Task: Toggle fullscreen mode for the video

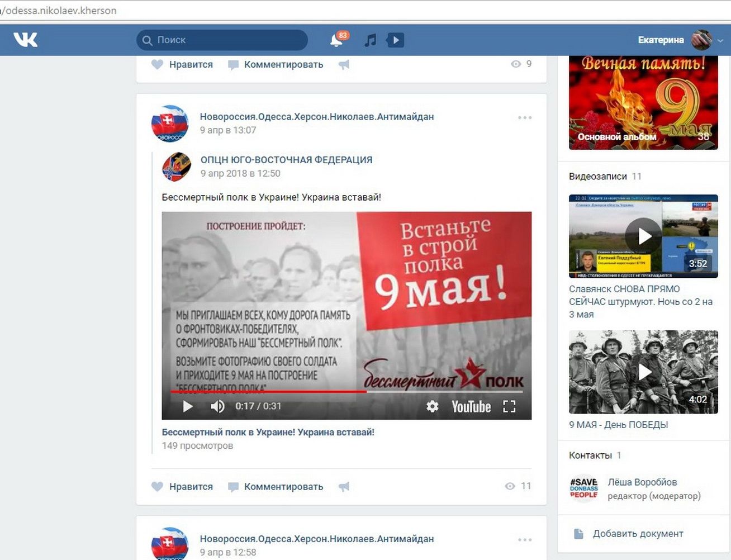Action: pyautogui.click(x=509, y=406)
